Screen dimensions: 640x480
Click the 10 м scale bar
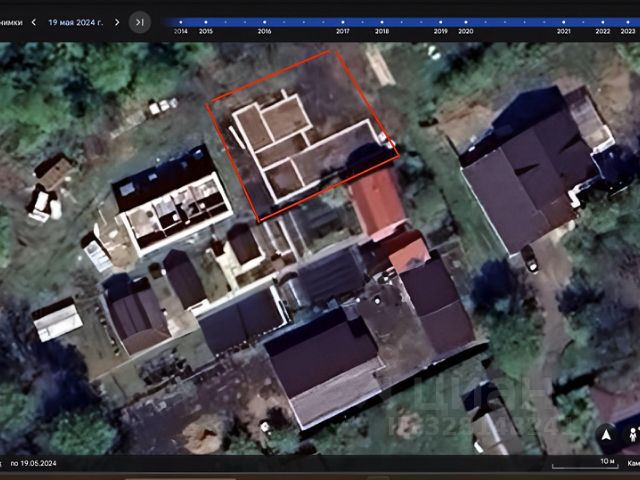pyautogui.click(x=584, y=464)
